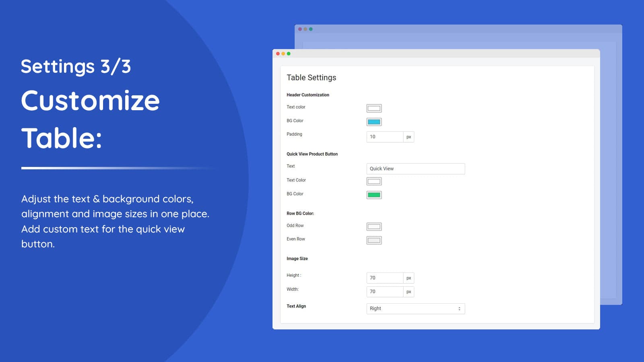644x362 pixels.
Task: Open the Header Text color picker swatch
Action: tap(374, 108)
